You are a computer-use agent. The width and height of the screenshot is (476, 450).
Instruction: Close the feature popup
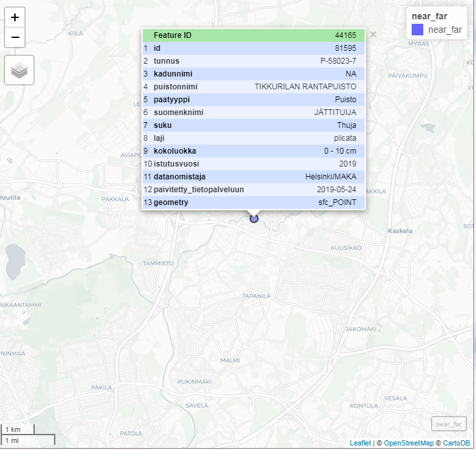372,35
